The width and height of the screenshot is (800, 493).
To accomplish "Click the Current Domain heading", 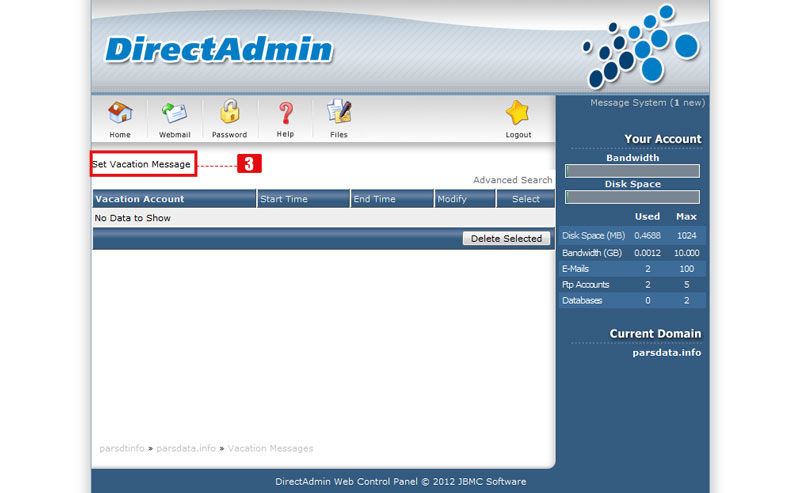I will (x=656, y=334).
